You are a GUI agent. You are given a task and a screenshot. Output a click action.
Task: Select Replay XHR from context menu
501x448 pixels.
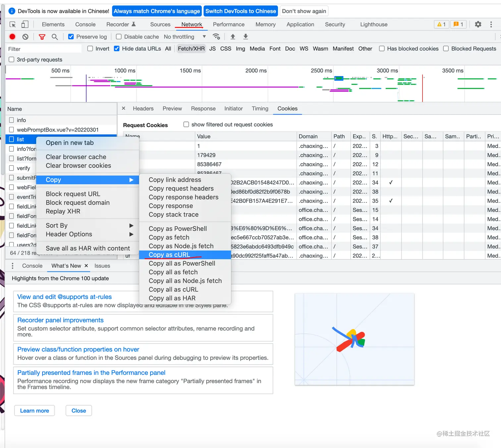tap(87, 211)
